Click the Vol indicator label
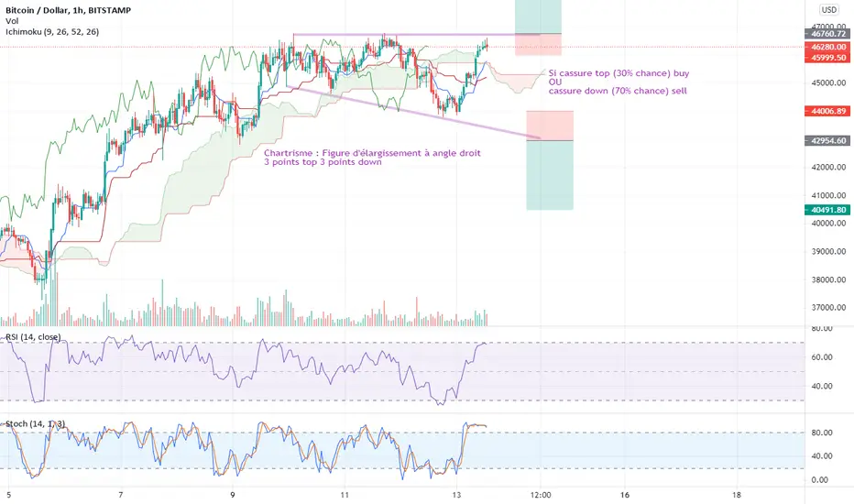The image size is (854, 504). tap(11, 21)
